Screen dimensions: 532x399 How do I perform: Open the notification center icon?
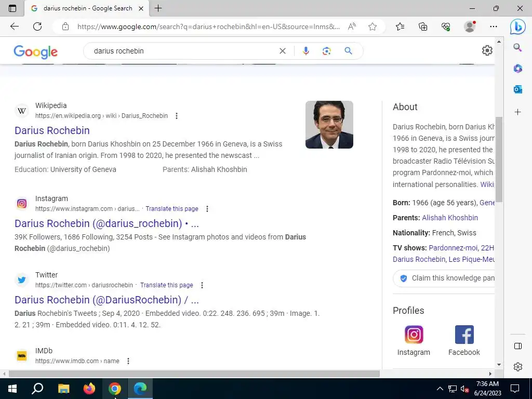(x=515, y=389)
